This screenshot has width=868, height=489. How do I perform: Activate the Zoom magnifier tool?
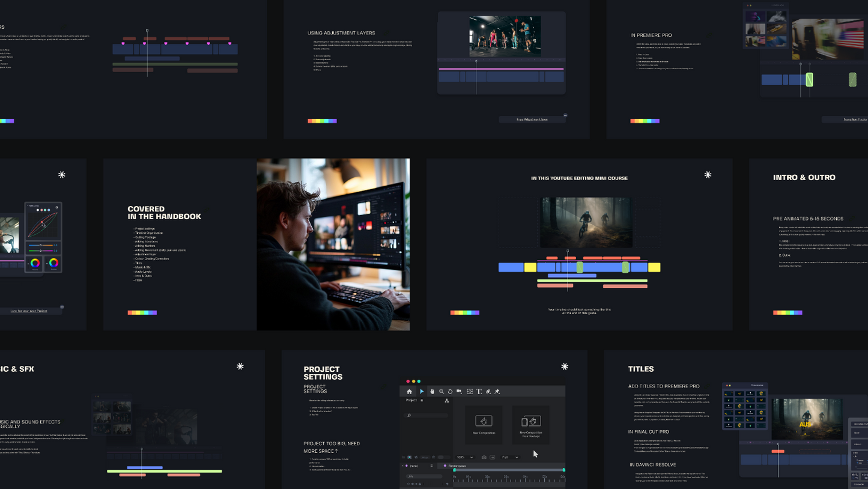[442, 392]
